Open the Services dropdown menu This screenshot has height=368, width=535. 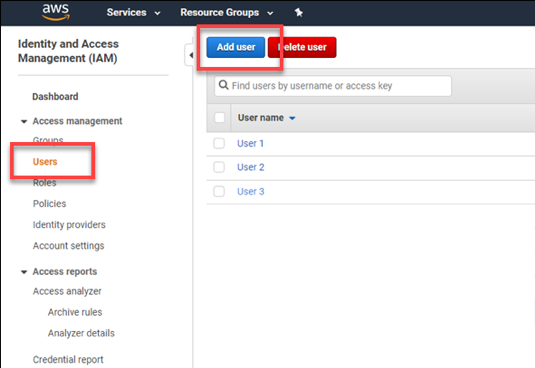click(133, 13)
